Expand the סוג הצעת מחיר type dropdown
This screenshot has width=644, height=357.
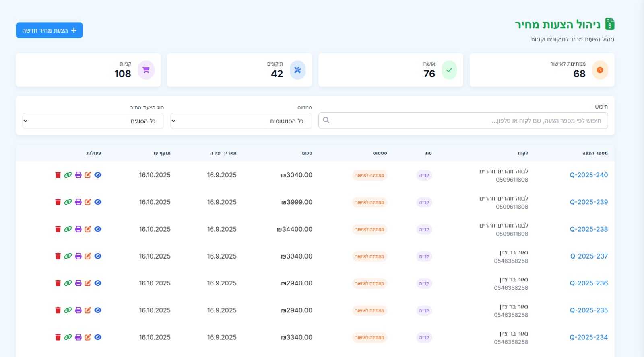click(93, 121)
